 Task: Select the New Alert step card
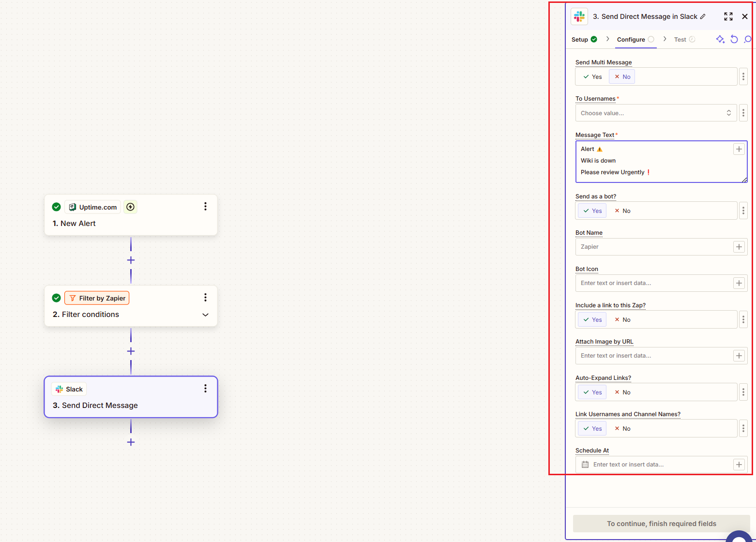(x=131, y=215)
